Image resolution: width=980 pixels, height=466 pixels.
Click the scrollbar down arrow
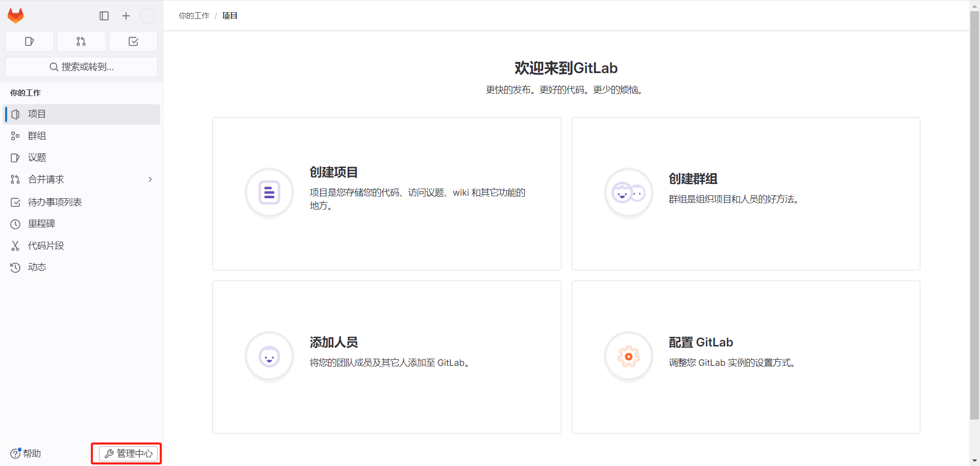[x=974, y=461]
